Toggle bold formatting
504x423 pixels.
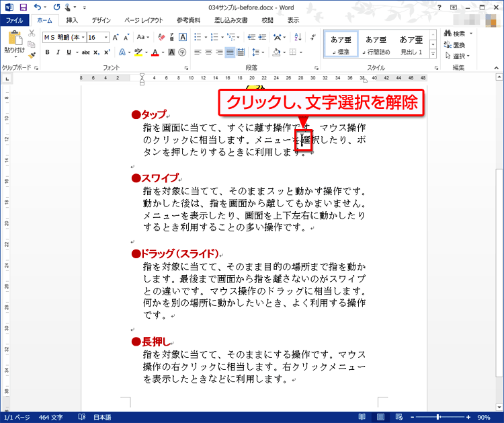(47, 52)
